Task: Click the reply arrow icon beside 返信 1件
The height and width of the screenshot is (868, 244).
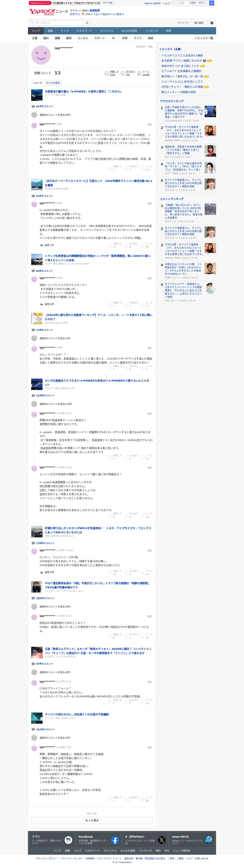Action: point(41,245)
